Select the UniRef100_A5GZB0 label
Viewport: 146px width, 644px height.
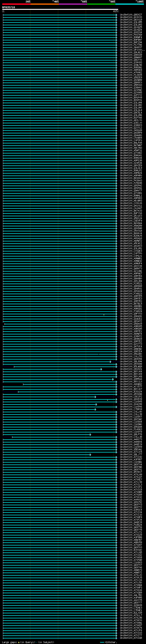click(x=131, y=354)
